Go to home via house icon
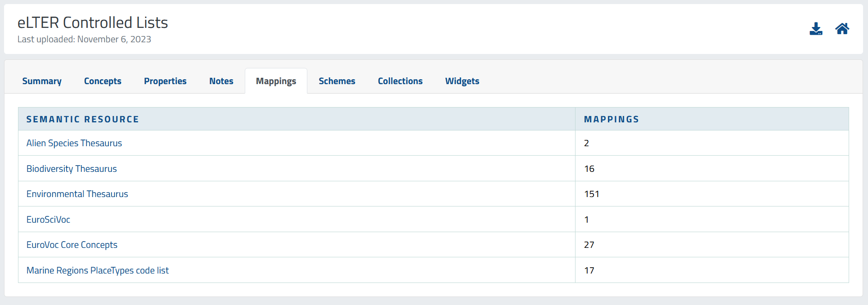Image resolution: width=868 pixels, height=305 pixels. click(x=842, y=29)
